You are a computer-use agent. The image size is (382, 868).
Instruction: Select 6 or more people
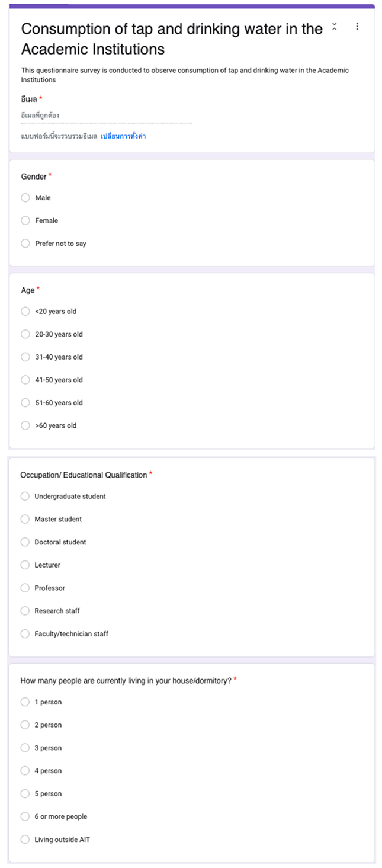coord(25,816)
